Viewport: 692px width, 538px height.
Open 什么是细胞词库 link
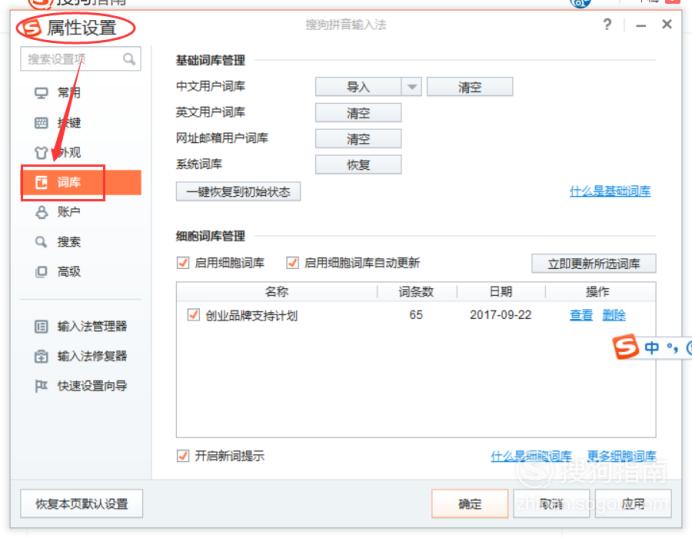[531, 455]
